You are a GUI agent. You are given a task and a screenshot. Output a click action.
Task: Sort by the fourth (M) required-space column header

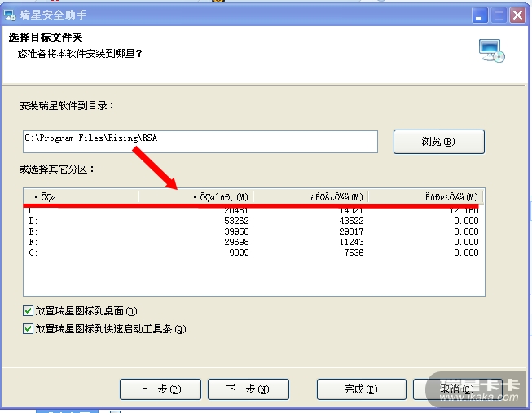(426, 197)
